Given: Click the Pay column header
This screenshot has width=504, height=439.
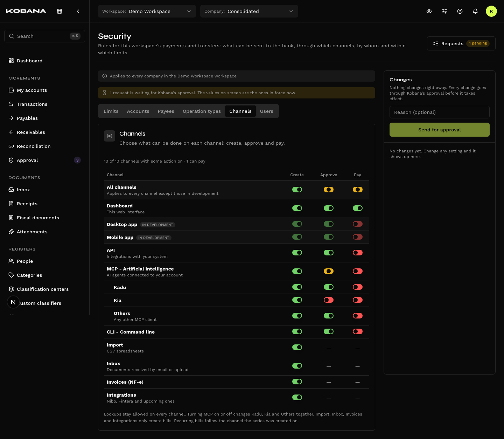Looking at the screenshot, I should [x=357, y=175].
